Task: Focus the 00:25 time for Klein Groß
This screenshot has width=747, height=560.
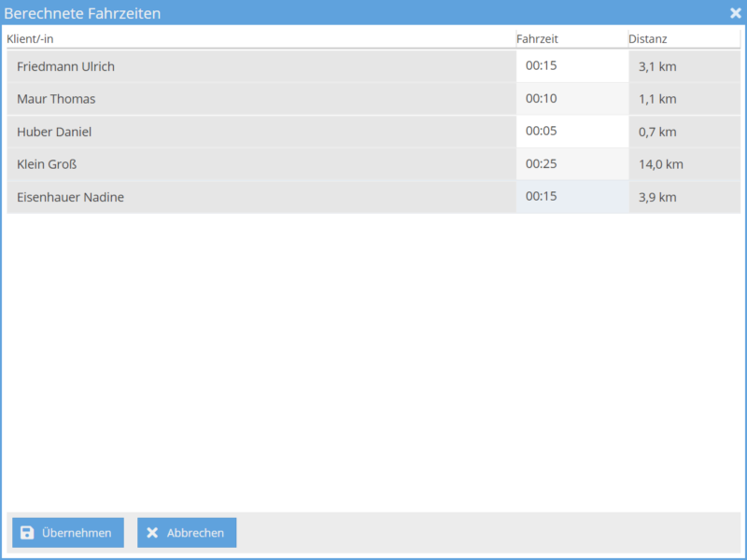Action: [x=571, y=164]
